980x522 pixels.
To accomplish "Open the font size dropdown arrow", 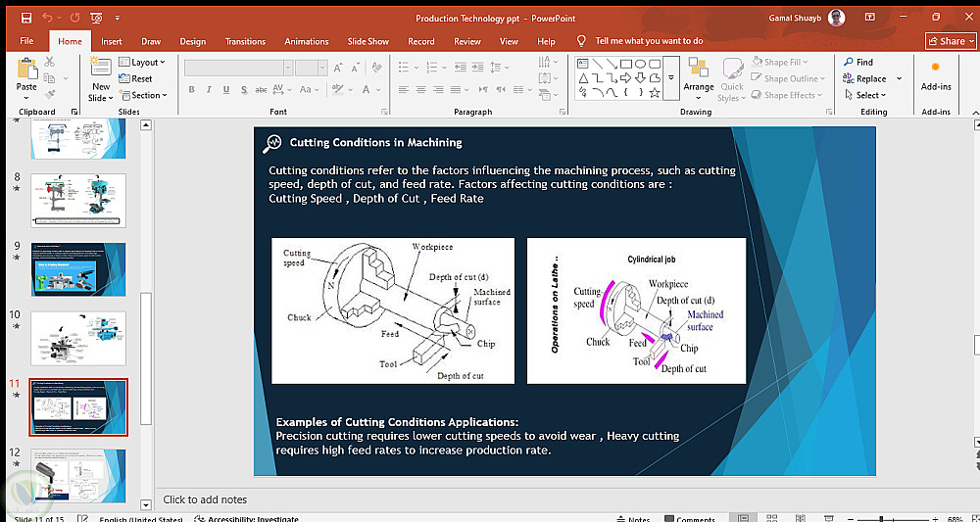I will (x=322, y=68).
